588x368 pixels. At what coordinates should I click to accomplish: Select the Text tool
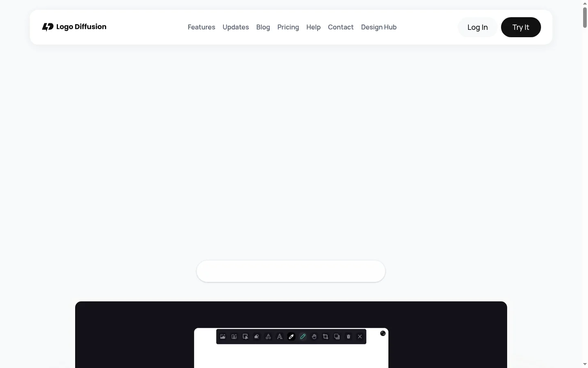[280, 337]
